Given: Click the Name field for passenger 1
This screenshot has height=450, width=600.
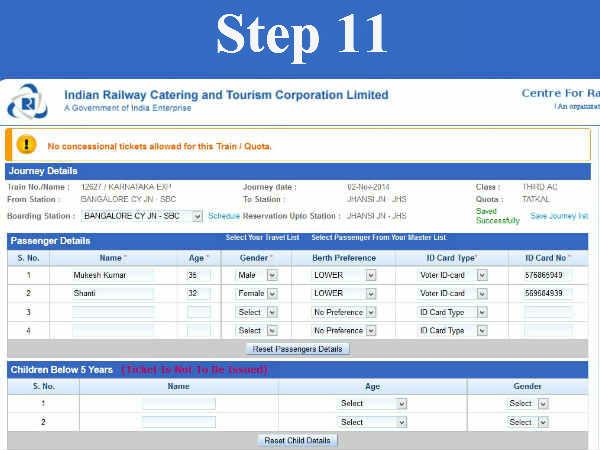Looking at the screenshot, I should (112, 274).
